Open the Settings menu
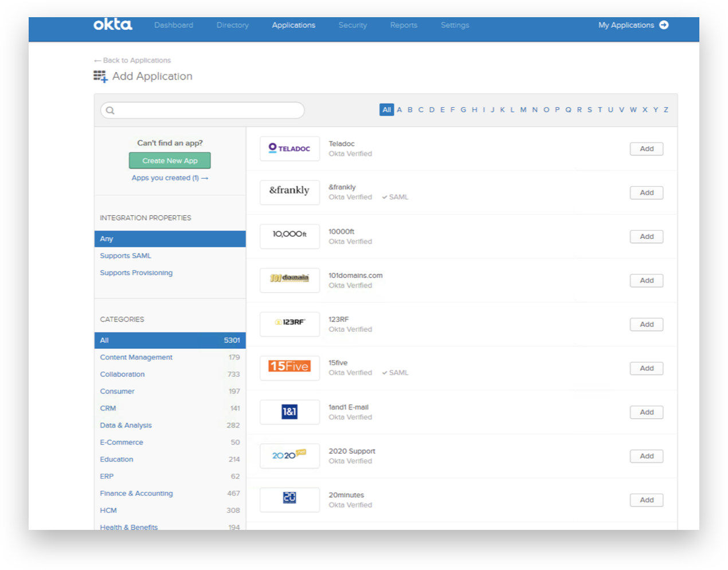Screen dimensions: 728x570 coord(455,25)
